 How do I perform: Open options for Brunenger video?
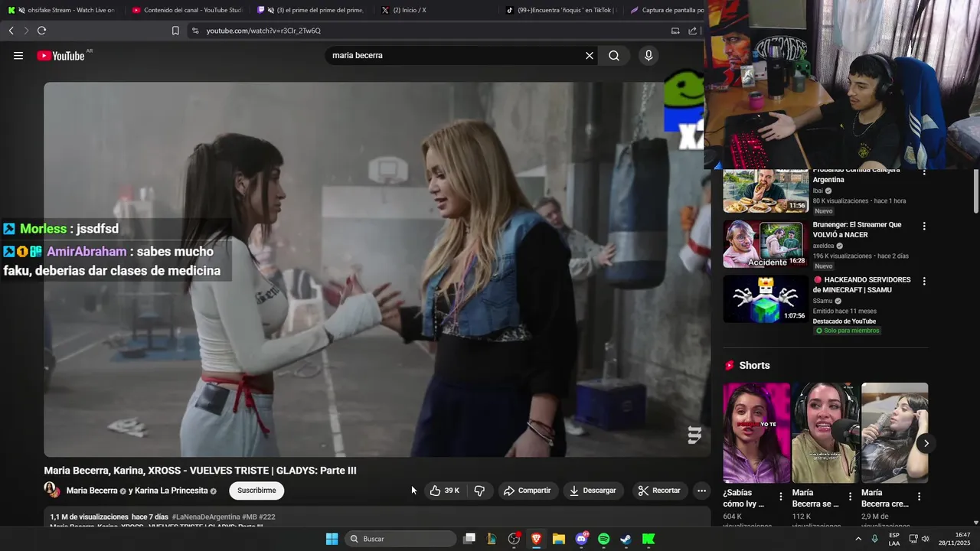[924, 227]
